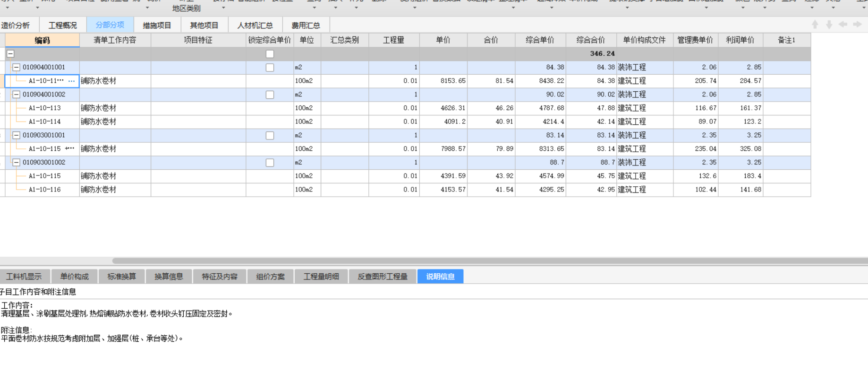Open the 工程概况 tab
Screen dimensions: 868x382
click(x=63, y=26)
